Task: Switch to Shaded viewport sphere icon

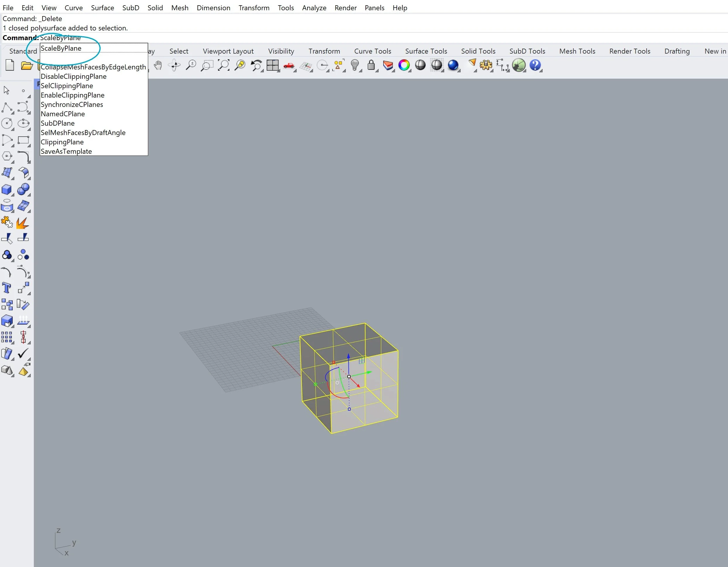Action: (420, 65)
